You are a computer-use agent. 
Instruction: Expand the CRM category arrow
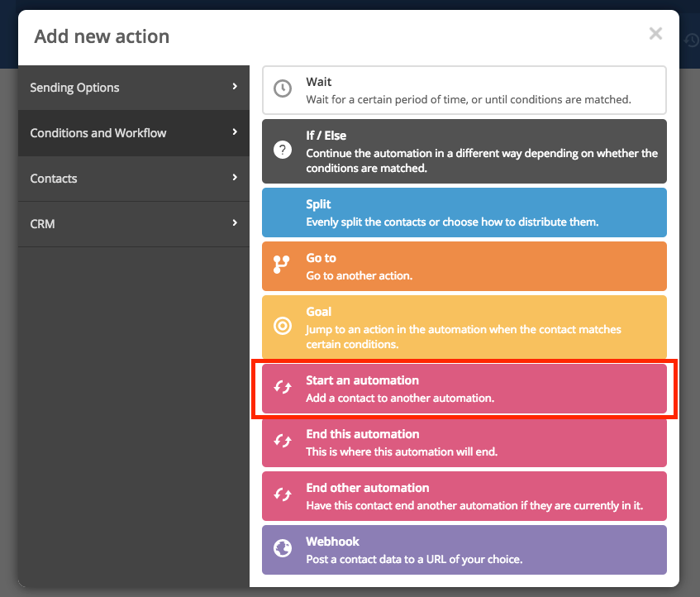point(235,223)
